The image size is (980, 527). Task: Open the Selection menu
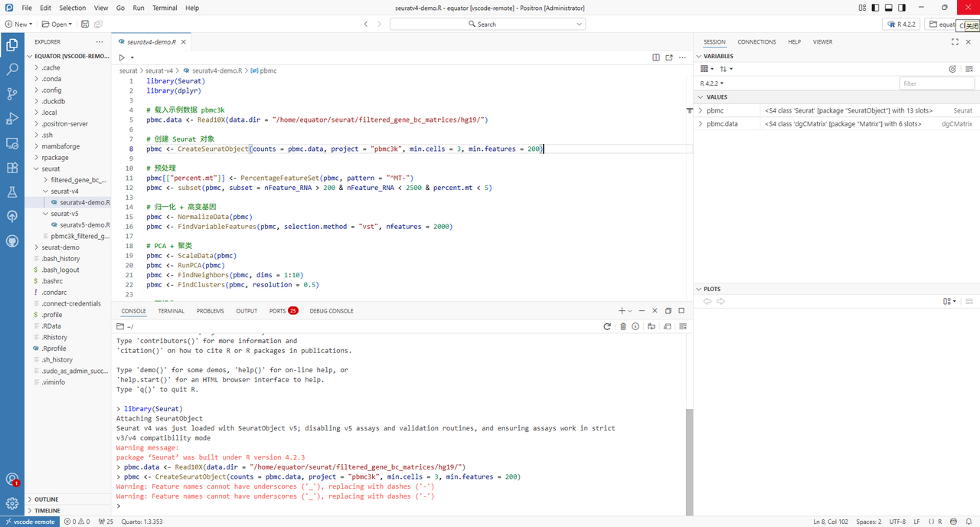pyautogui.click(x=73, y=8)
